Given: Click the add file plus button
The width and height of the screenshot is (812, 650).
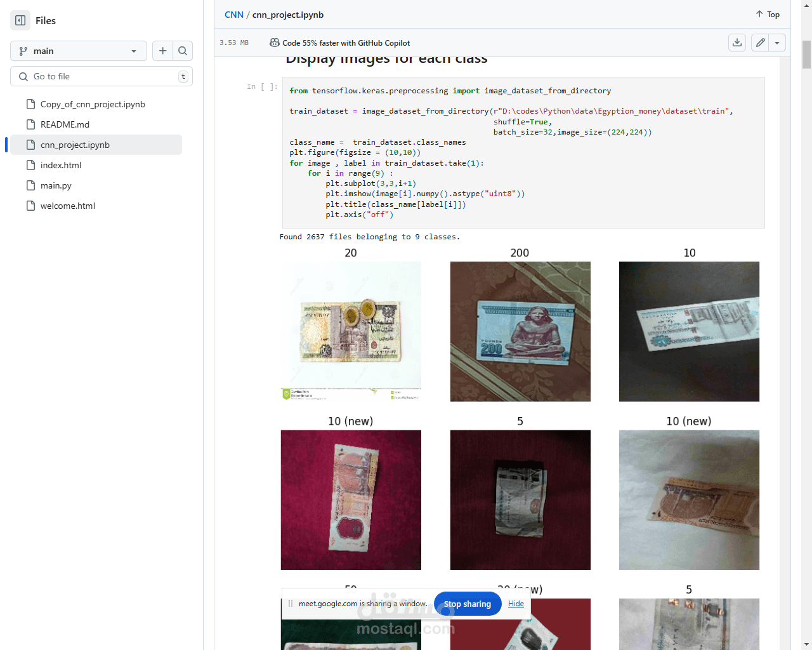Looking at the screenshot, I should coord(162,51).
